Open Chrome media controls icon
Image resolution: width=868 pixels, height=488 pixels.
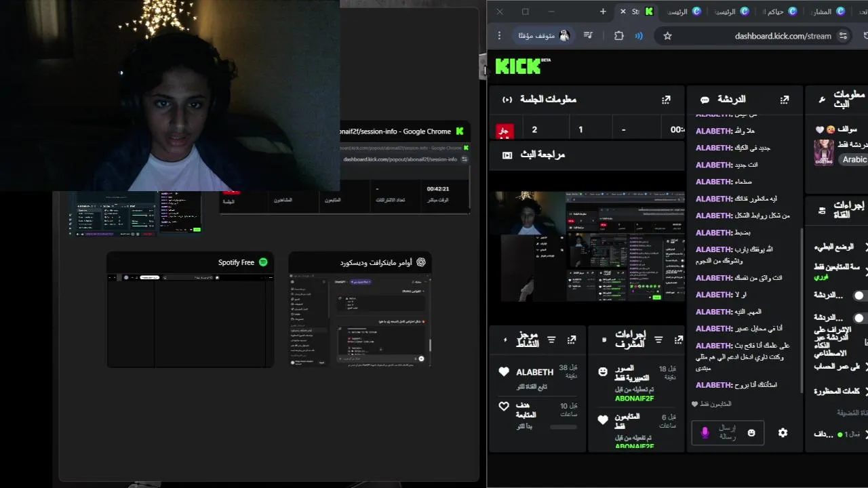pyautogui.click(x=589, y=36)
